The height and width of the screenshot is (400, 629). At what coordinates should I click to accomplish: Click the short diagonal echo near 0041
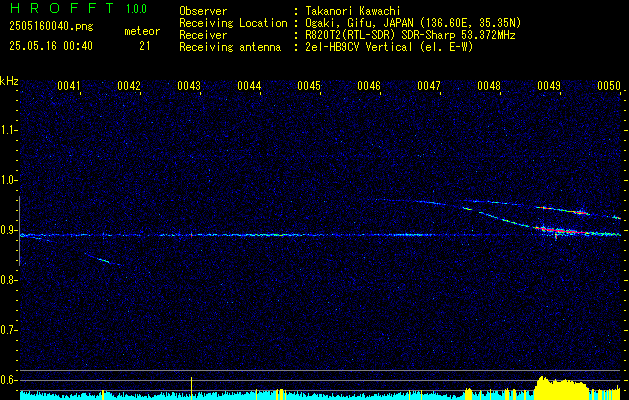(102, 259)
